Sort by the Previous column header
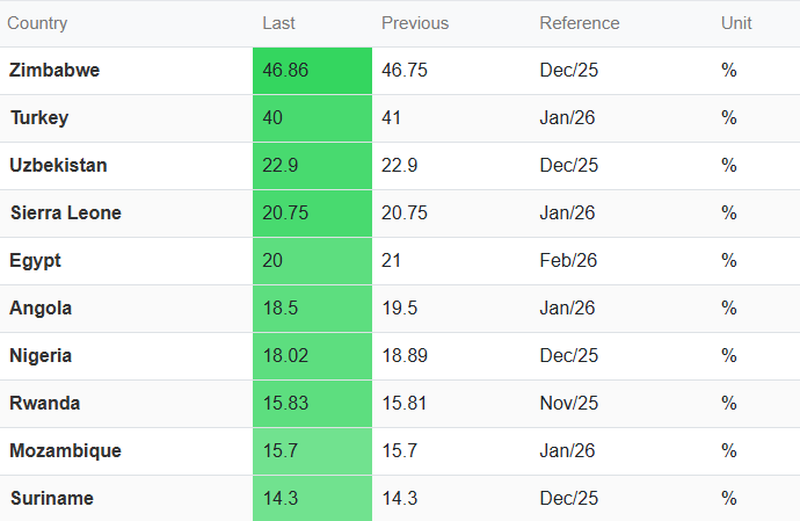The image size is (800, 521). pyautogui.click(x=415, y=23)
